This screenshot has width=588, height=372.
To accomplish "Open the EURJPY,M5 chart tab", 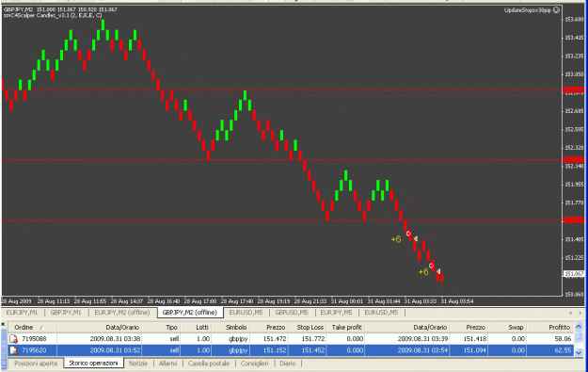I will point(336,313).
